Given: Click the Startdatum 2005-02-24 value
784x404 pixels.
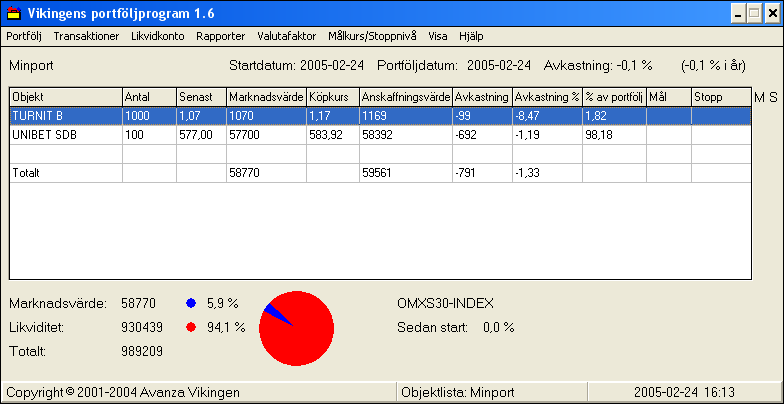Looking at the screenshot, I should [x=332, y=66].
